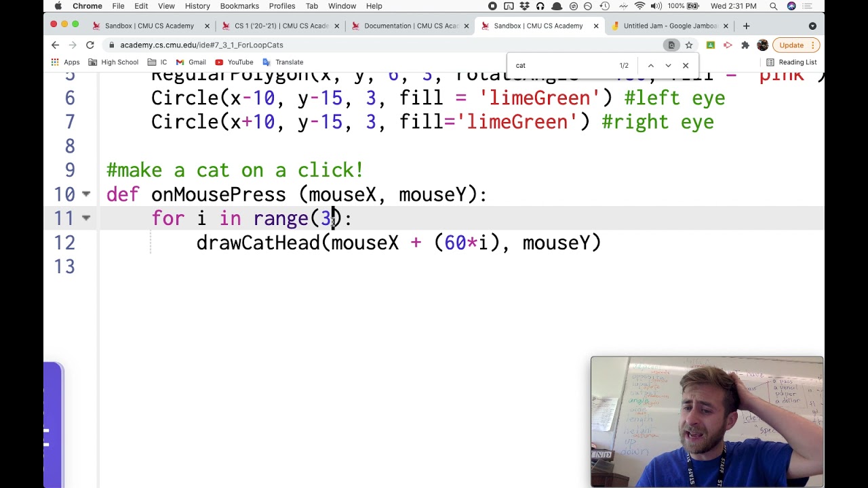The image size is (868, 488).
Task: Click line number 13 in the gutter
Action: [x=64, y=267]
